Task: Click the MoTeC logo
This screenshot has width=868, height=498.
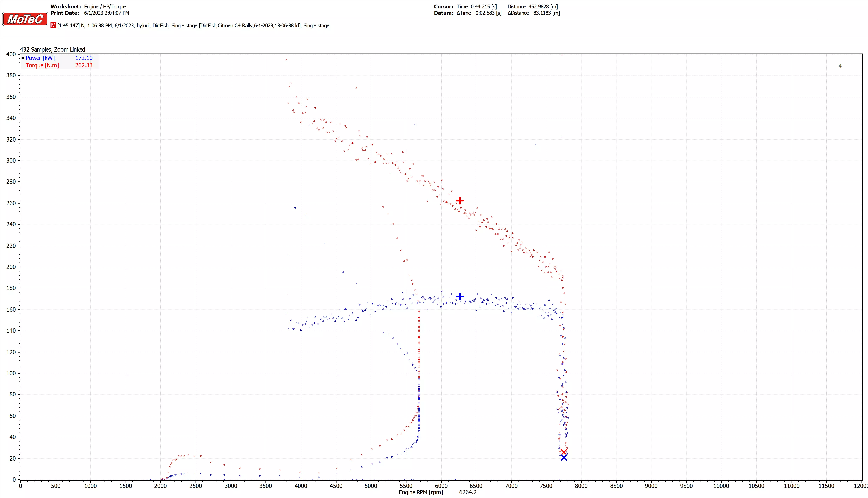Action: pos(25,19)
